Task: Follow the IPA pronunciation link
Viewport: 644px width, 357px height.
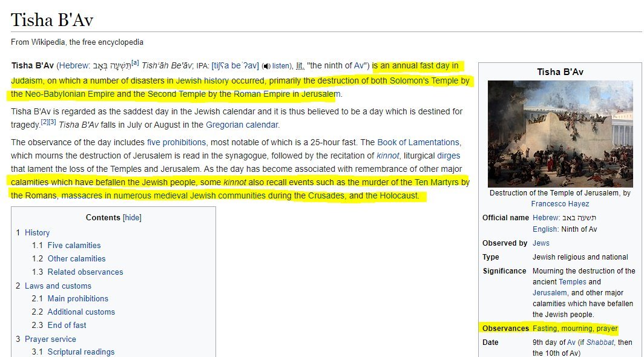Action: [235, 66]
